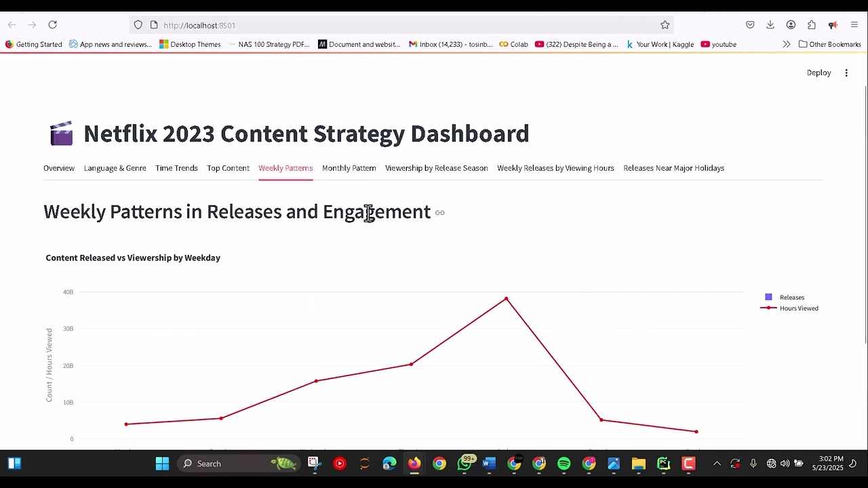The height and width of the screenshot is (488, 868).
Task: Open the App news and reviews bookmark
Action: [111, 44]
